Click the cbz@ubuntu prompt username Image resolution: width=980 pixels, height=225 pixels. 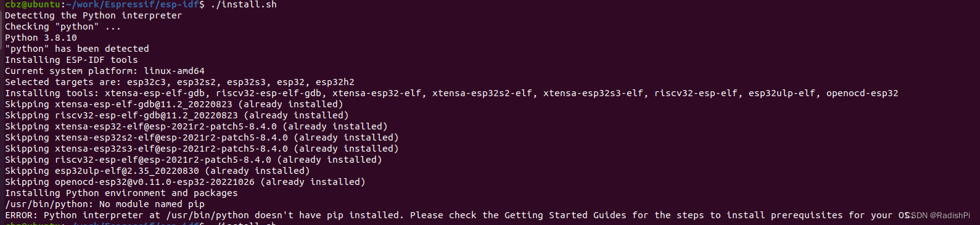click(x=33, y=4)
